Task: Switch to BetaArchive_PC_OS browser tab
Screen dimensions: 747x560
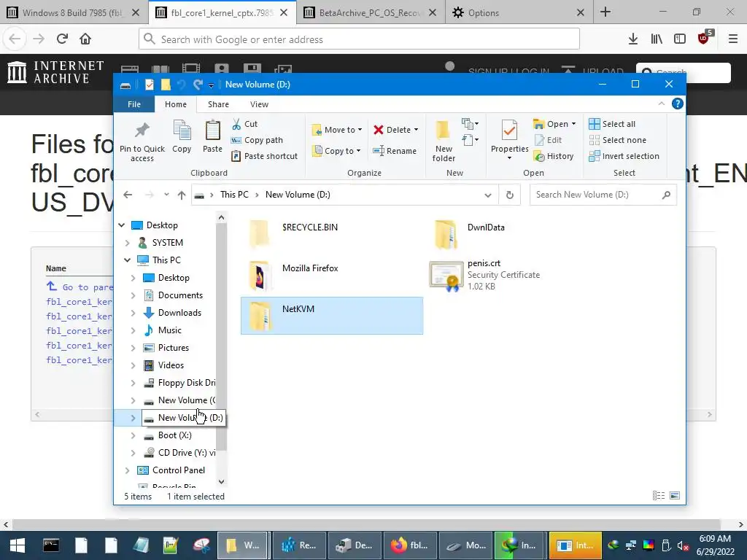Action: 370,12
